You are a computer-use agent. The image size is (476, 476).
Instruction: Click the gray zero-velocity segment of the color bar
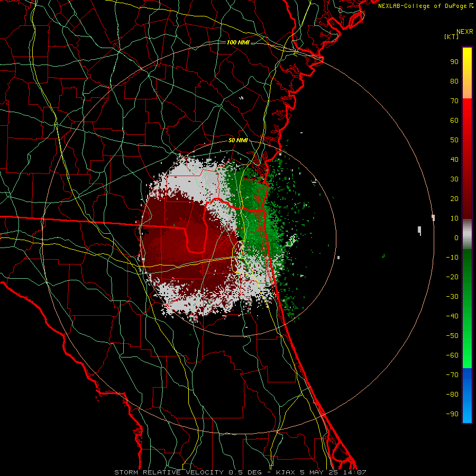point(467,234)
